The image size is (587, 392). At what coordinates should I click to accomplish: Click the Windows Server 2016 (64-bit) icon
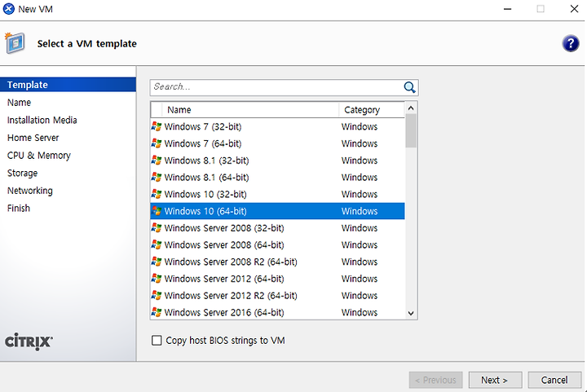(157, 312)
